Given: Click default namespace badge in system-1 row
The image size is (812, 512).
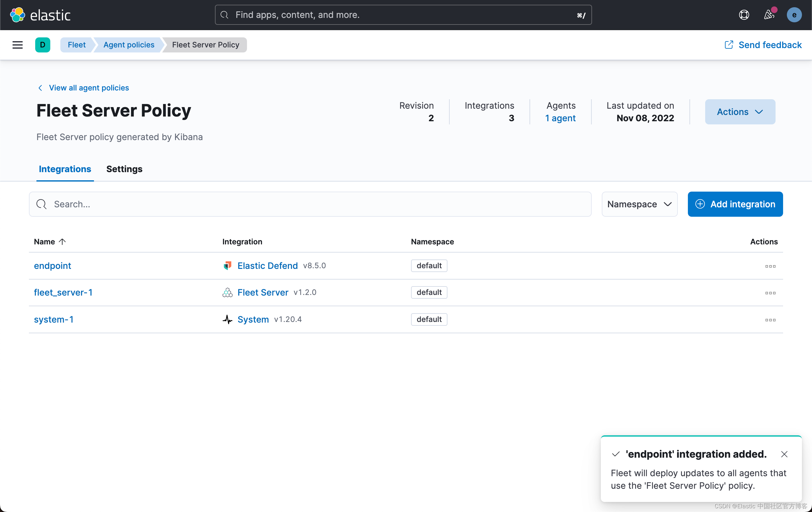Looking at the screenshot, I should click(429, 319).
